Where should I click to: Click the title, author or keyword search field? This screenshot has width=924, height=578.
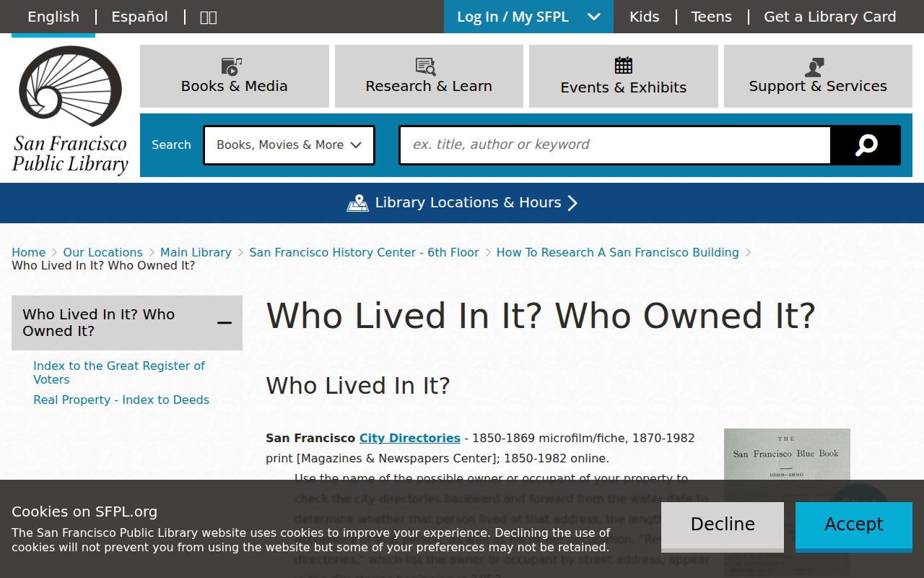(615, 145)
